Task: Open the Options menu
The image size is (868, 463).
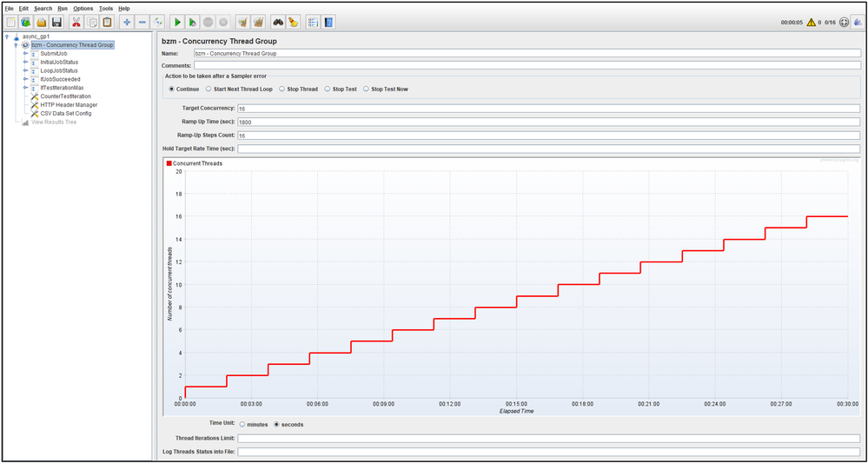Action: [x=83, y=8]
